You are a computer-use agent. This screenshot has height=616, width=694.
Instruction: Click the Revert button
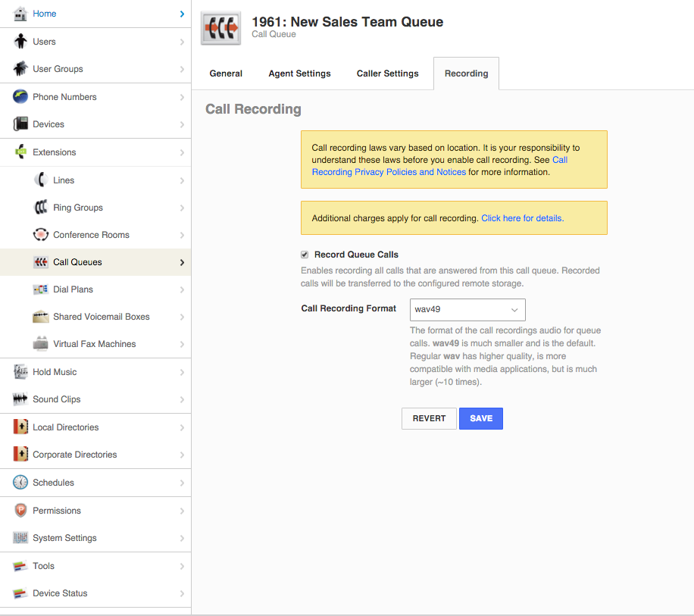[429, 418]
